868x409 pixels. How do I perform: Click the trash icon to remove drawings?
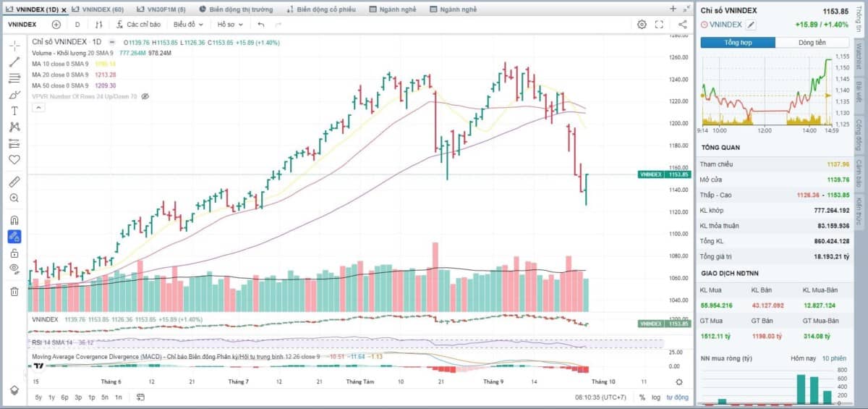(14, 291)
